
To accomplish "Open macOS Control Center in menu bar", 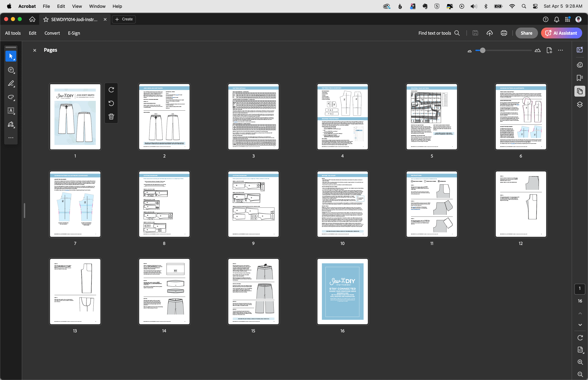I will point(535,6).
